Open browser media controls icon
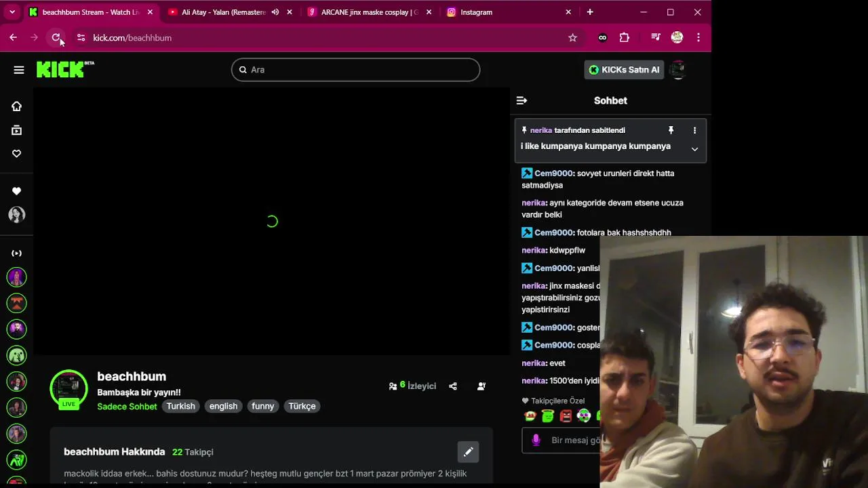This screenshot has height=488, width=868. (655, 38)
